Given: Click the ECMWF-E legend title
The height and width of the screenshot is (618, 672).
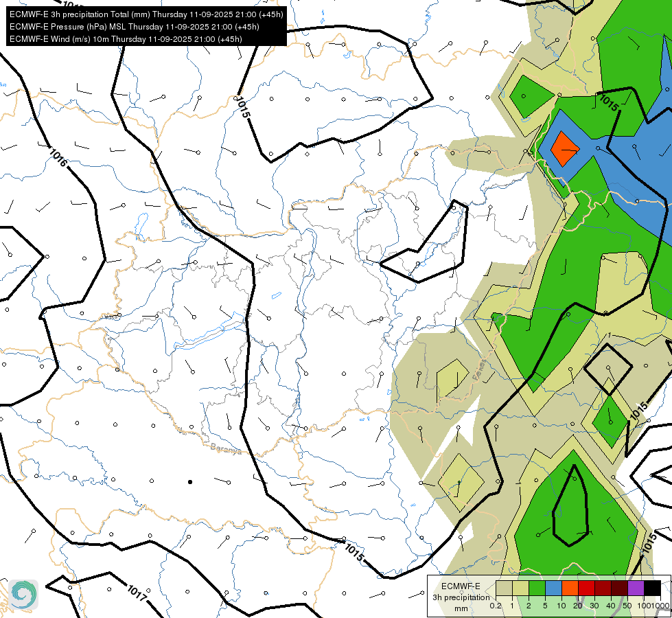Looking at the screenshot, I should (461, 586).
